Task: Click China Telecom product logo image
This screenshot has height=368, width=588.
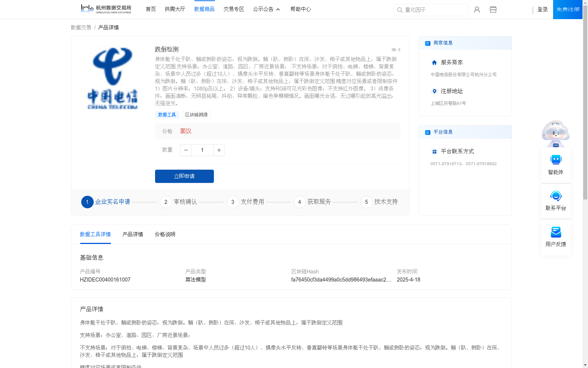Action: point(112,78)
